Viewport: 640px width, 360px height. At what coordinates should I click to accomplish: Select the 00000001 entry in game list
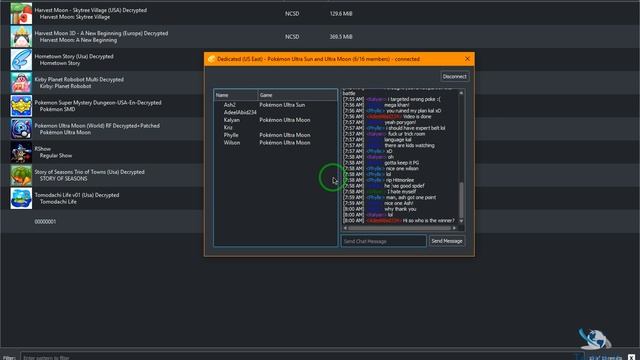click(x=45, y=222)
